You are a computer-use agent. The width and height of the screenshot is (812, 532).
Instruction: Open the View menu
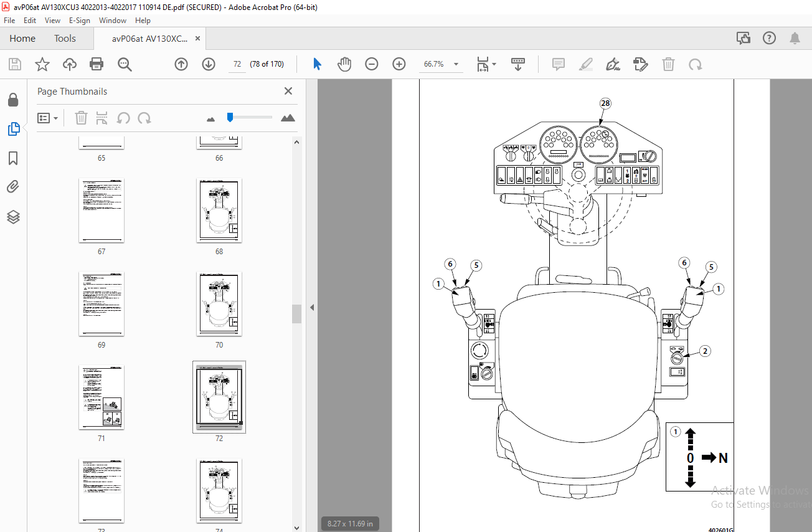click(x=53, y=21)
